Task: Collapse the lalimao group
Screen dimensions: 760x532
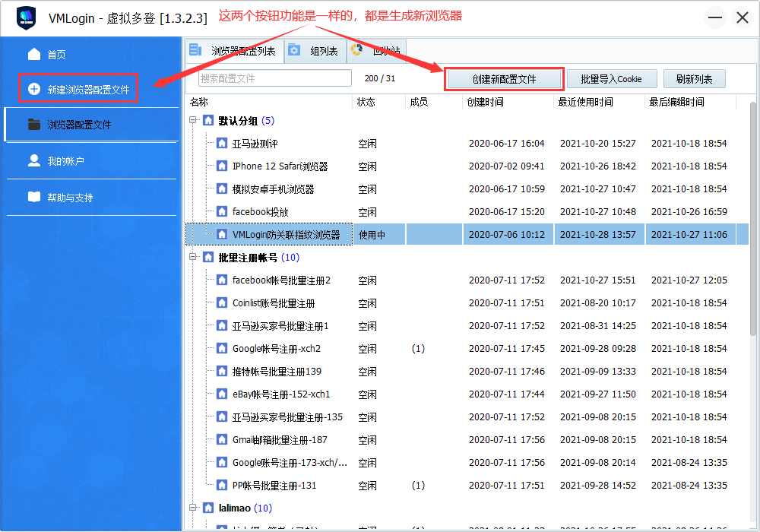Action: click(x=193, y=508)
